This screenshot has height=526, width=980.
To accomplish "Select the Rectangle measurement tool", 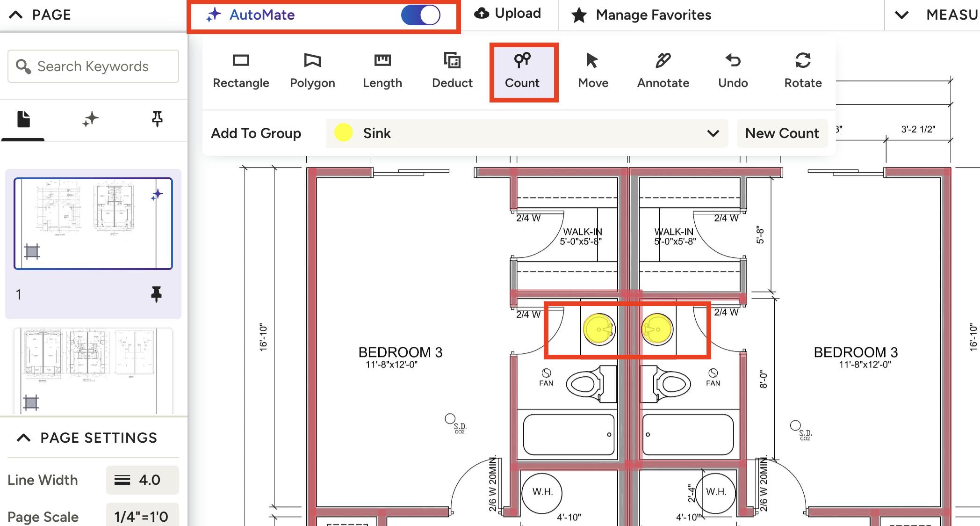I will pos(241,71).
